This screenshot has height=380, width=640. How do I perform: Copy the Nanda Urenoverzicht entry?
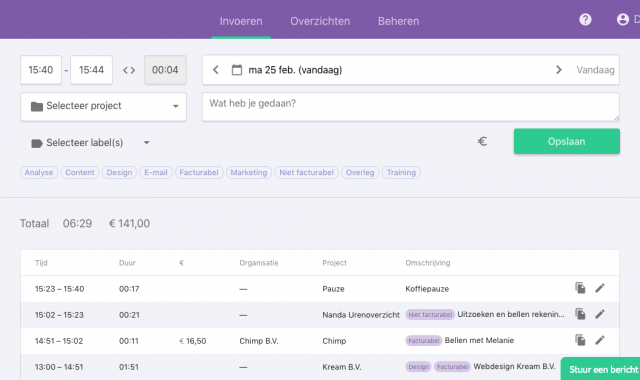[x=580, y=314]
